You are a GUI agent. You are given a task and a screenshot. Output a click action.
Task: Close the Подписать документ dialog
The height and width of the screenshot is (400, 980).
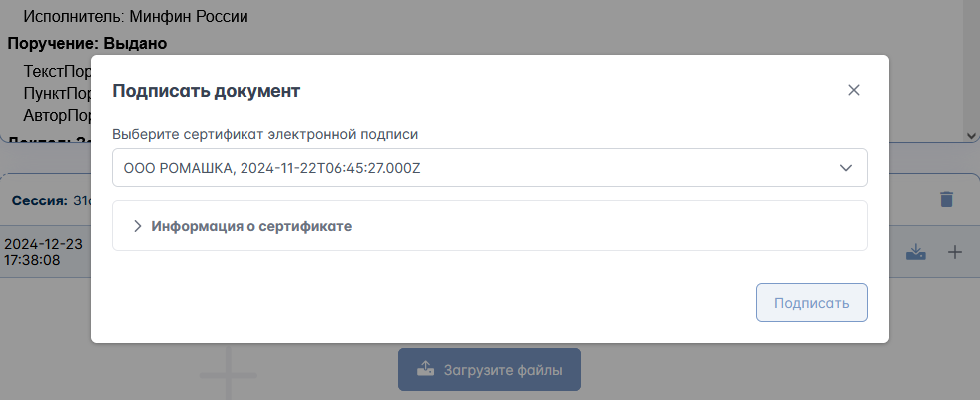(853, 90)
